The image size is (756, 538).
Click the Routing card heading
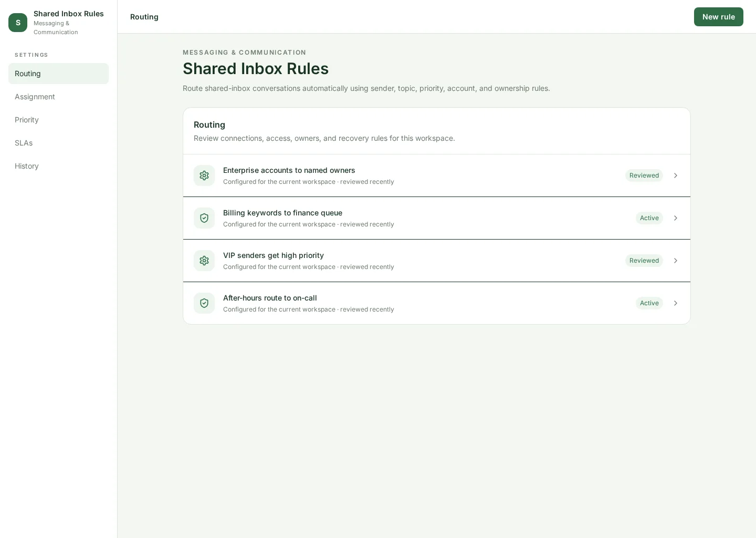[x=209, y=125]
